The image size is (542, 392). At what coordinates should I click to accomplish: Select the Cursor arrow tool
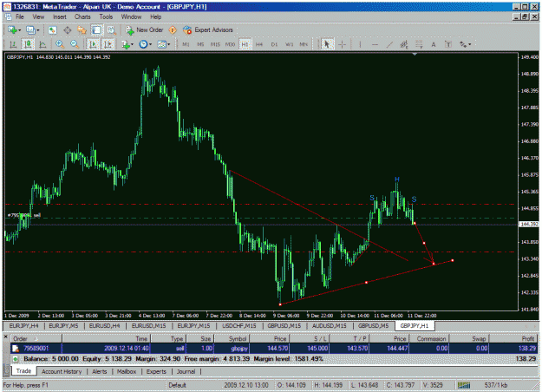coord(327,44)
